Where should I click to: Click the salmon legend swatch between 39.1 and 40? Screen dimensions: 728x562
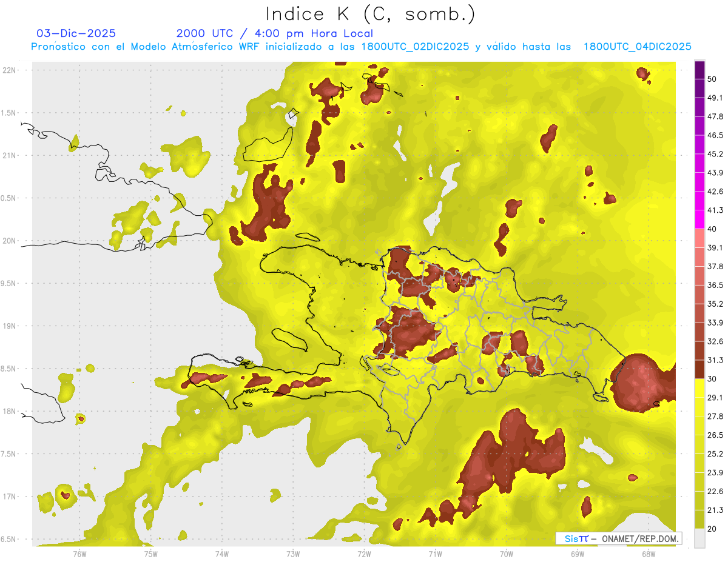coord(699,238)
